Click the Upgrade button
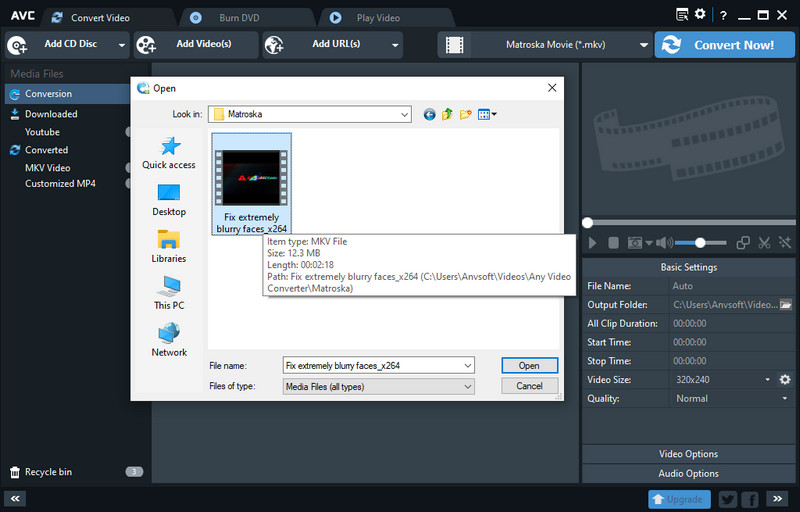 point(679,499)
